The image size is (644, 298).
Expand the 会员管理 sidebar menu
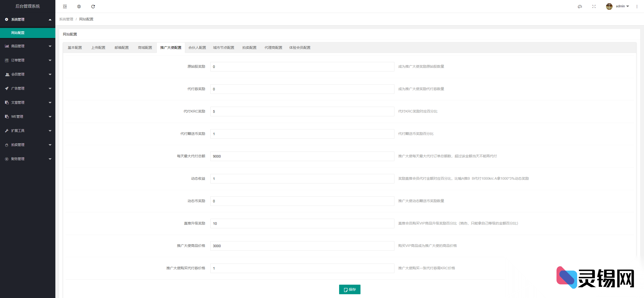coord(28,74)
